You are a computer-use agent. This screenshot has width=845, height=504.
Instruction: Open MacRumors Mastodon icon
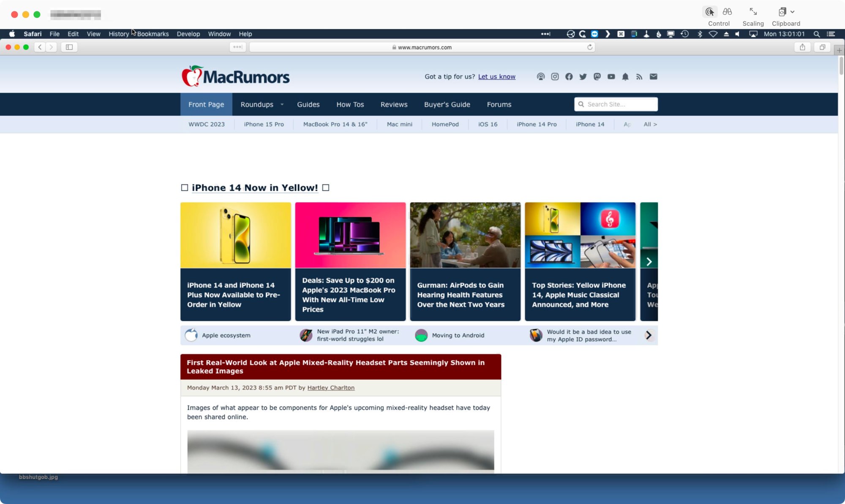[x=597, y=76]
